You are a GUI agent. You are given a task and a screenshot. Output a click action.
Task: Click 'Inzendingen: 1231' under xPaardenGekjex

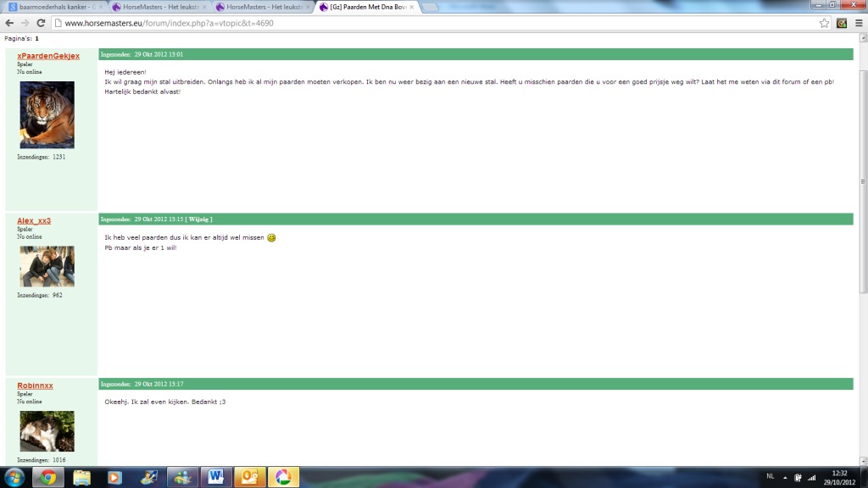[x=41, y=157]
